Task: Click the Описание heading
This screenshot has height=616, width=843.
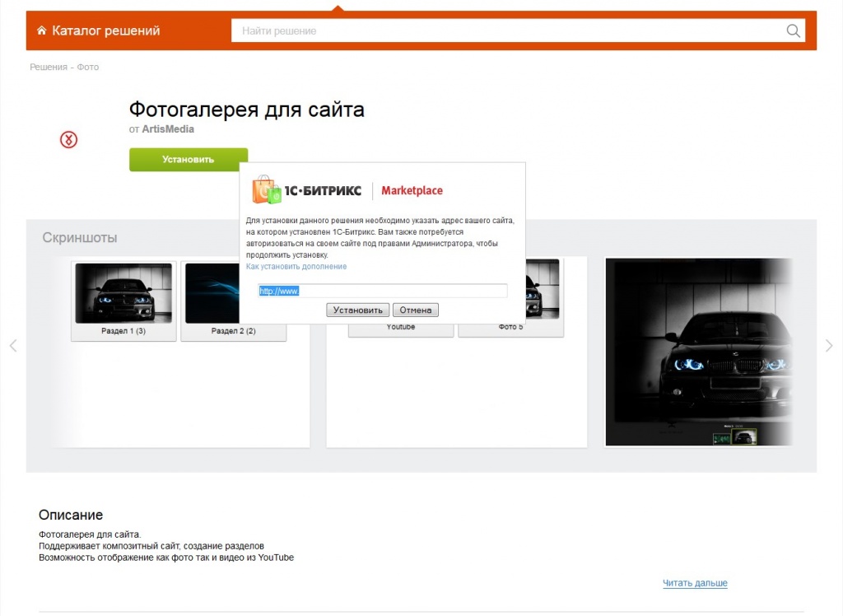Action: (x=71, y=515)
